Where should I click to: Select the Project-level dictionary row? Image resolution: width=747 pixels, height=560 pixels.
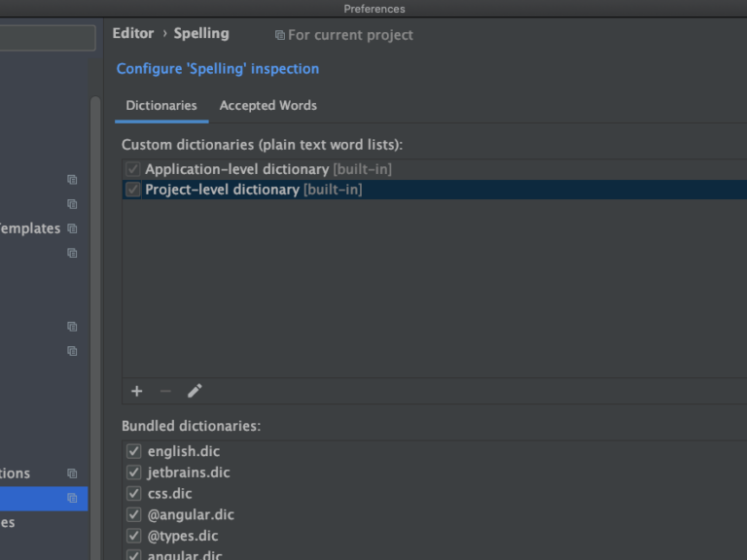point(253,190)
